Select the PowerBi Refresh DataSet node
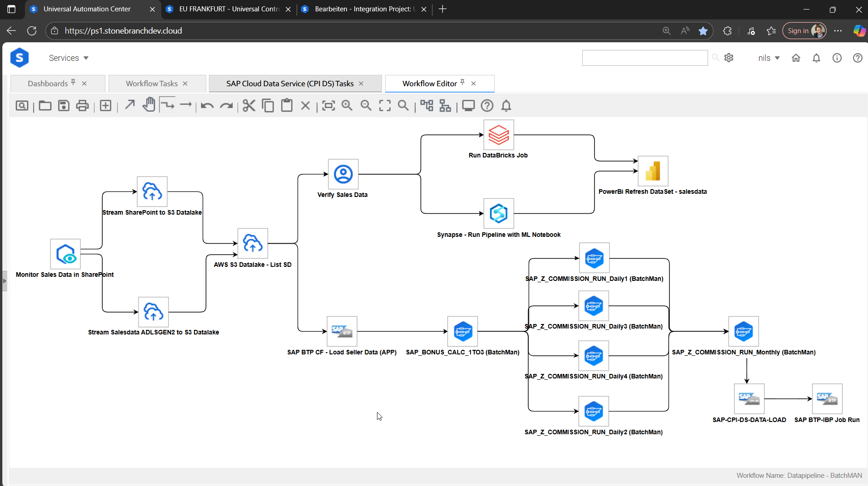Viewport: 868px width, 486px height. (653, 171)
